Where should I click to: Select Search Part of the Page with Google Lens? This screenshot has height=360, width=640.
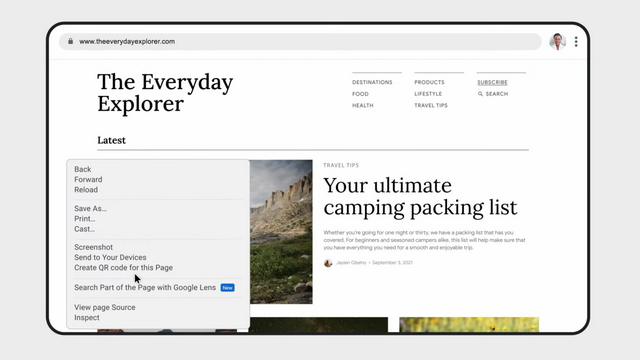coord(145,288)
